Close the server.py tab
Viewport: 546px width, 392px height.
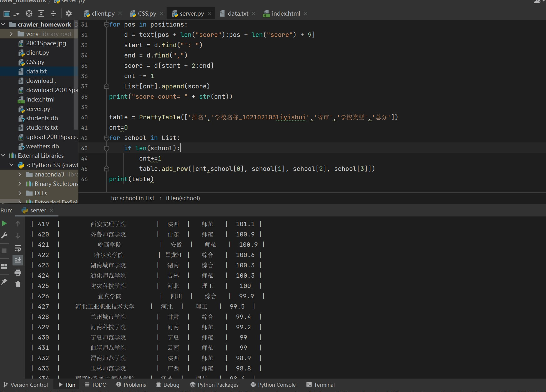pos(209,13)
